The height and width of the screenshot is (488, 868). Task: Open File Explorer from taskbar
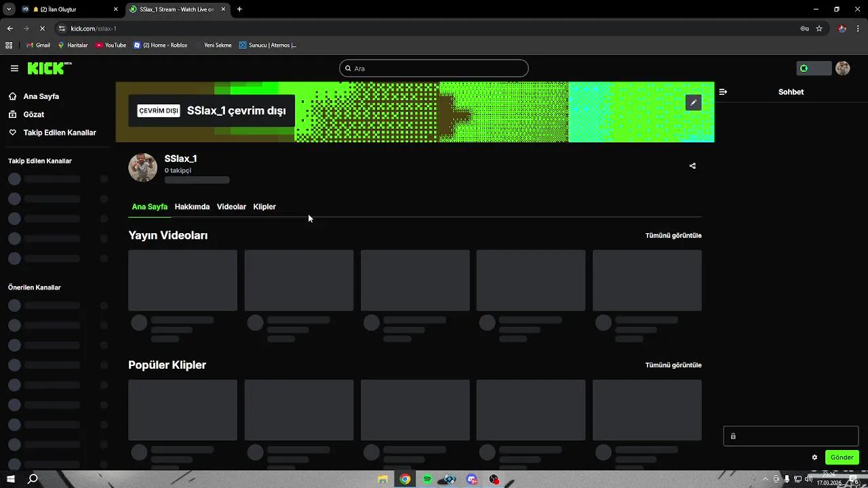click(x=382, y=479)
